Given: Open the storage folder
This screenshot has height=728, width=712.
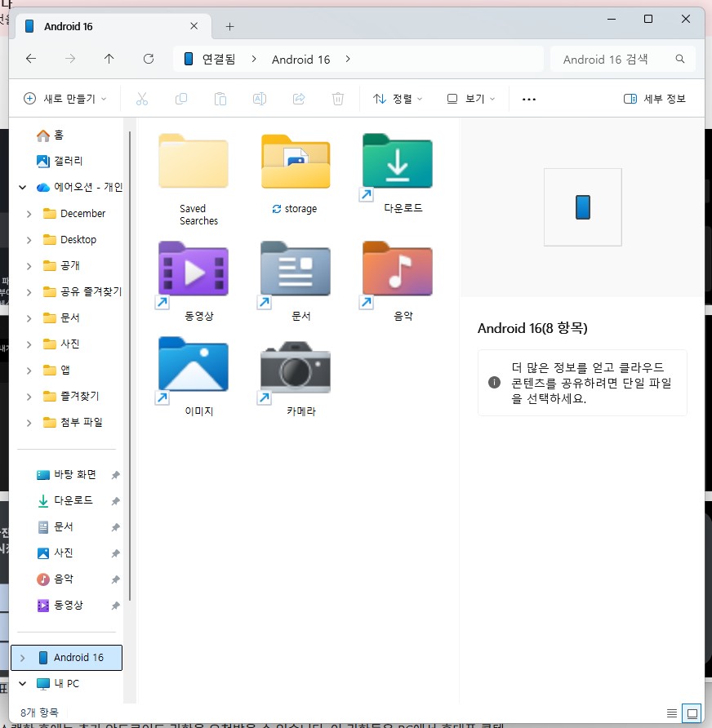Looking at the screenshot, I should (296, 174).
